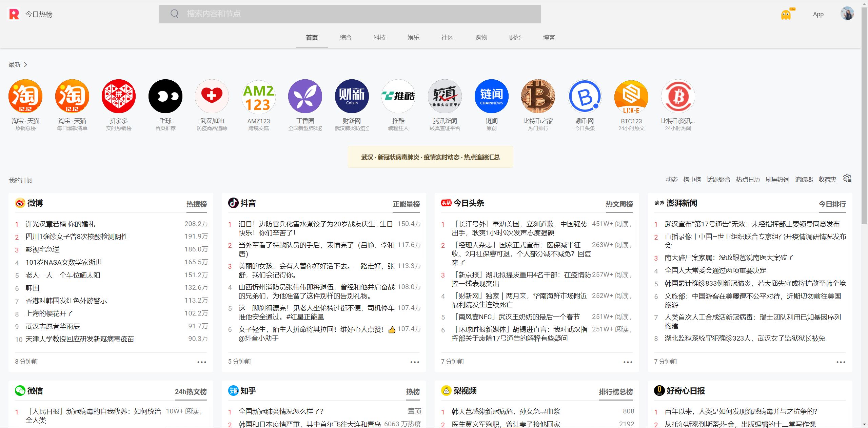Open the 比特币资讯 icon
The width and height of the screenshot is (868, 428).
tap(678, 96)
